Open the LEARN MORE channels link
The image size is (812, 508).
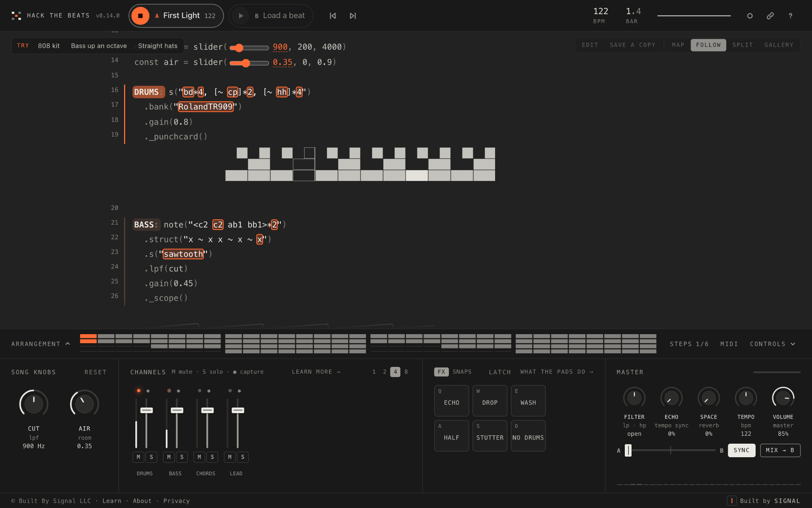pyautogui.click(x=316, y=372)
